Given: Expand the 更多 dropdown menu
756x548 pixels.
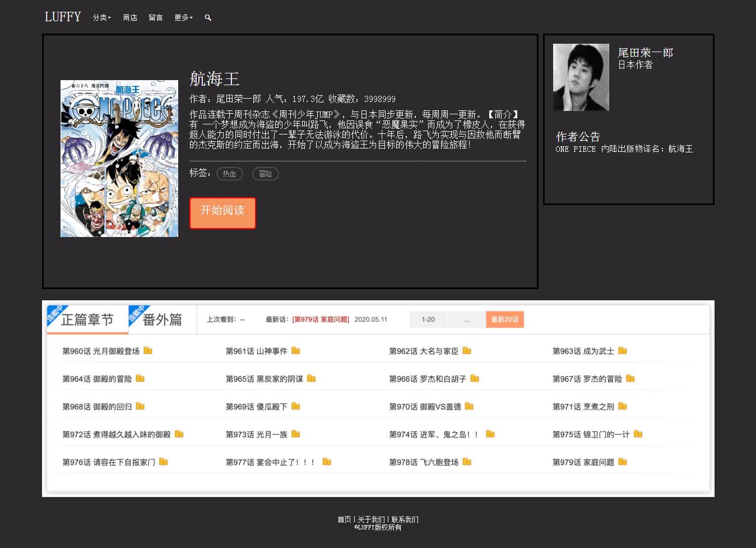Looking at the screenshot, I should tap(183, 18).
